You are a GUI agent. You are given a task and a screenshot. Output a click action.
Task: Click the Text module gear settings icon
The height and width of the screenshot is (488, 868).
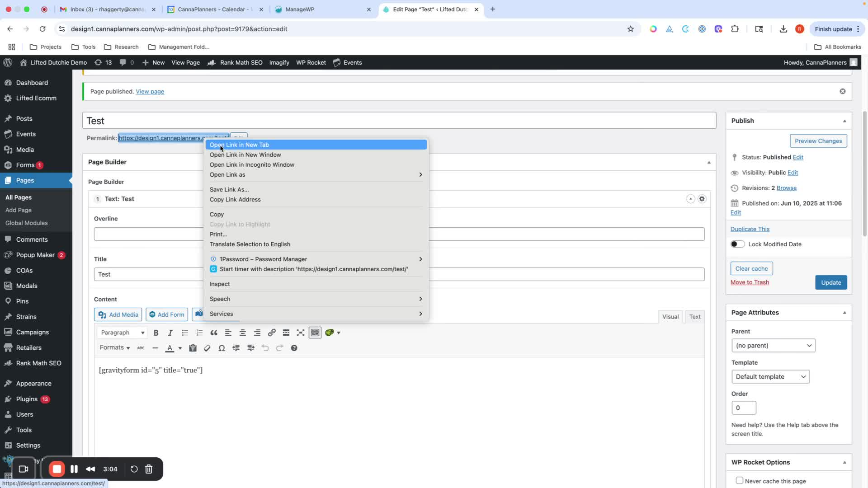pos(702,199)
